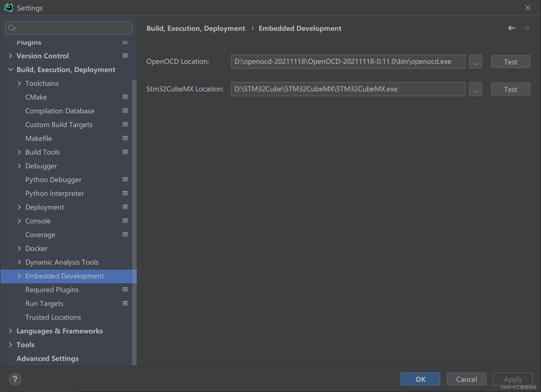Select Trusted Locations in sidebar

[x=53, y=317]
